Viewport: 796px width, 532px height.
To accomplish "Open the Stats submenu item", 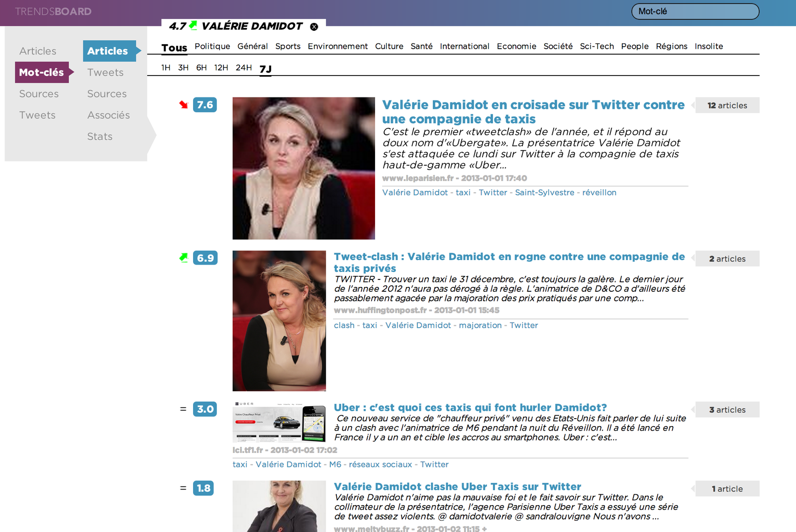I will click(x=100, y=136).
